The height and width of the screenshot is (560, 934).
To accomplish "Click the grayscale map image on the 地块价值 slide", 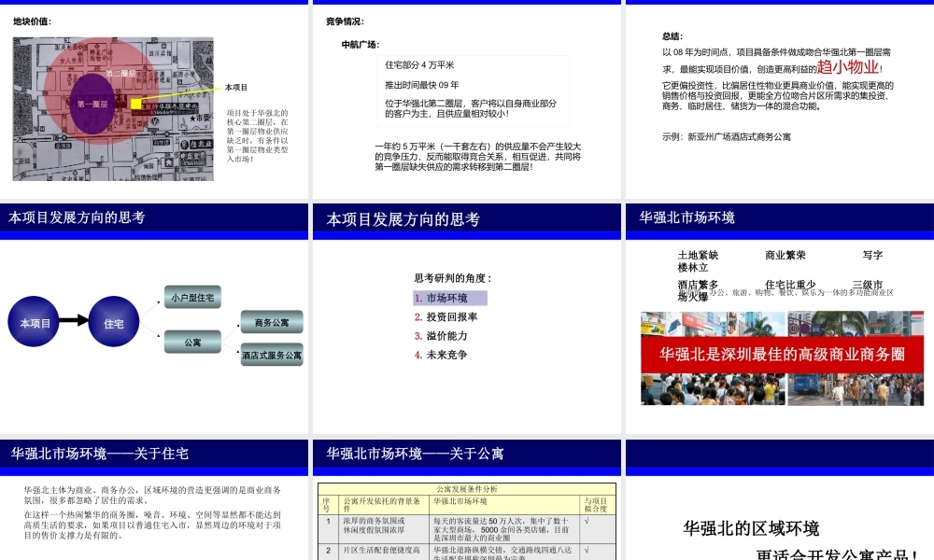I will click(x=113, y=109).
